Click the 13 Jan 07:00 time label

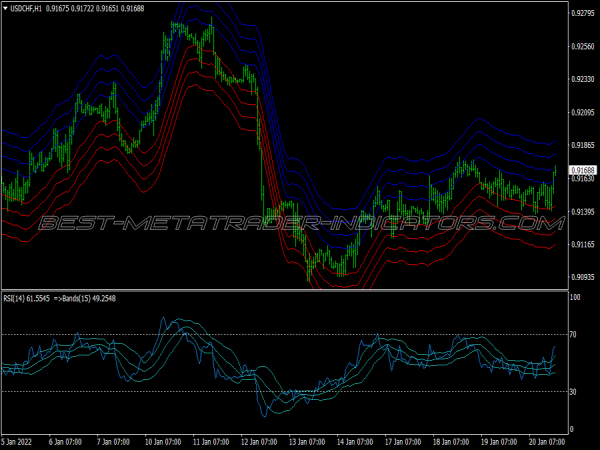(x=307, y=442)
